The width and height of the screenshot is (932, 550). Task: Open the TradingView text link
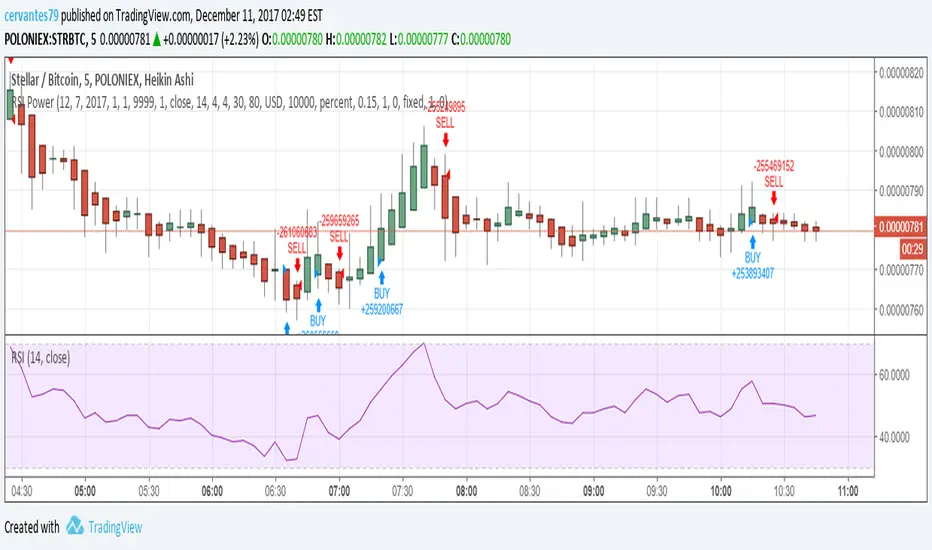coord(115,527)
